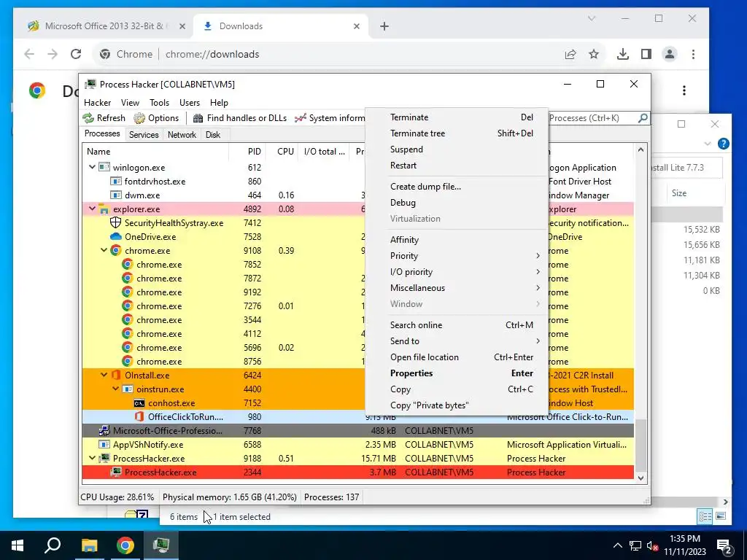Viewport: 747px width, 560px height.
Task: Open Chrome profile avatar
Action: (670, 54)
